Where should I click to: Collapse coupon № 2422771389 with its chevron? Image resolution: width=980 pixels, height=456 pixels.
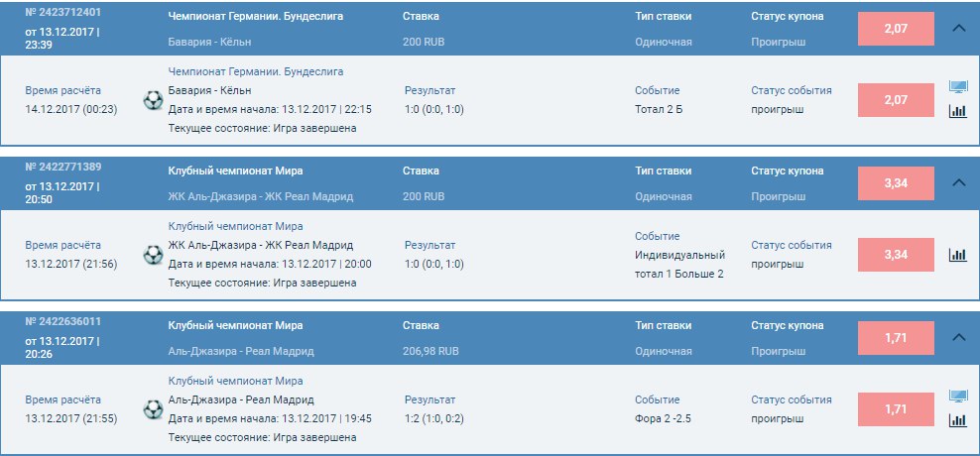958,182
